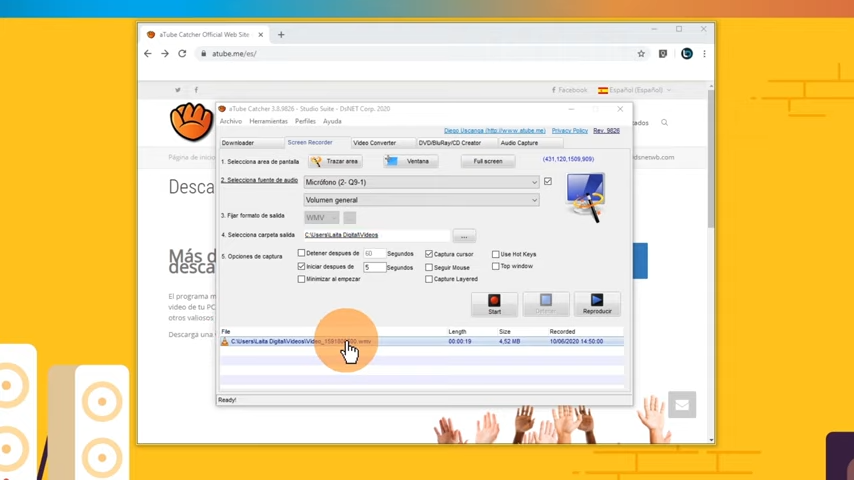Open the Español language dropdown on website

click(636, 90)
